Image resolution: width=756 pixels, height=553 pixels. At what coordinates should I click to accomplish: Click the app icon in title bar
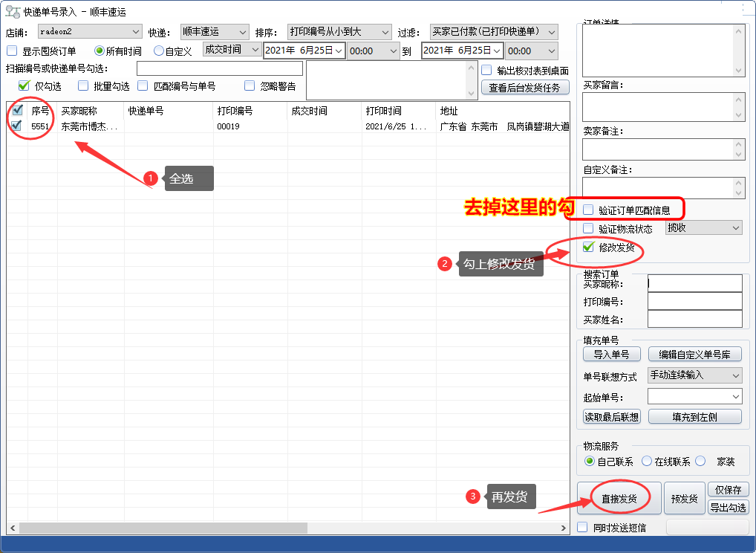(x=13, y=13)
